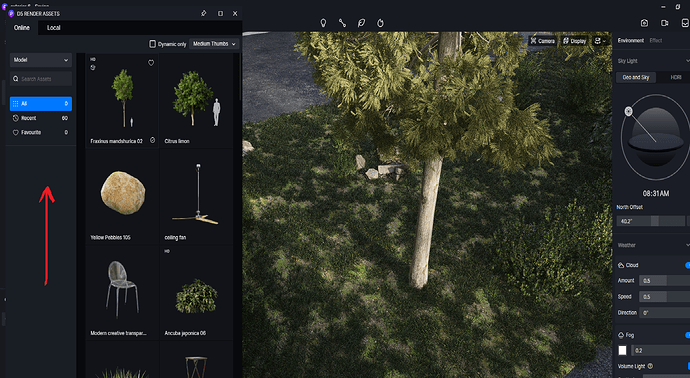
Task: Click the image render icon
Action: 644,23
